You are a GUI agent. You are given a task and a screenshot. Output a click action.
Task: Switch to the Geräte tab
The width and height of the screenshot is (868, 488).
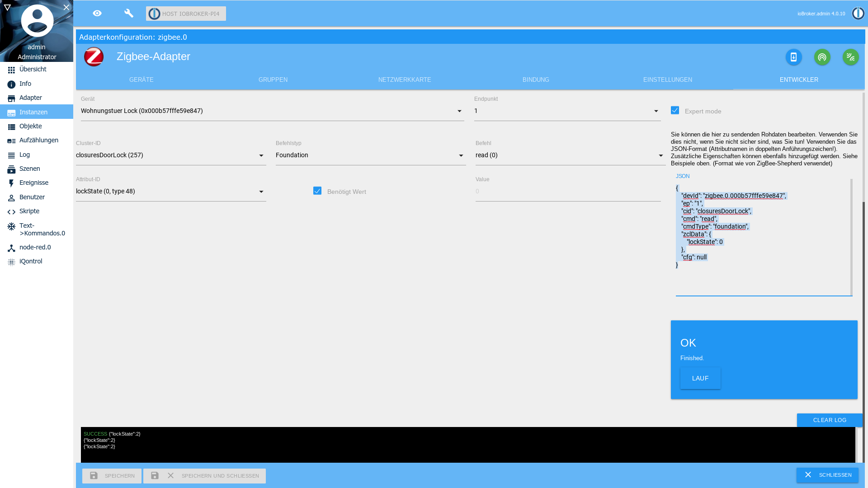click(x=142, y=80)
